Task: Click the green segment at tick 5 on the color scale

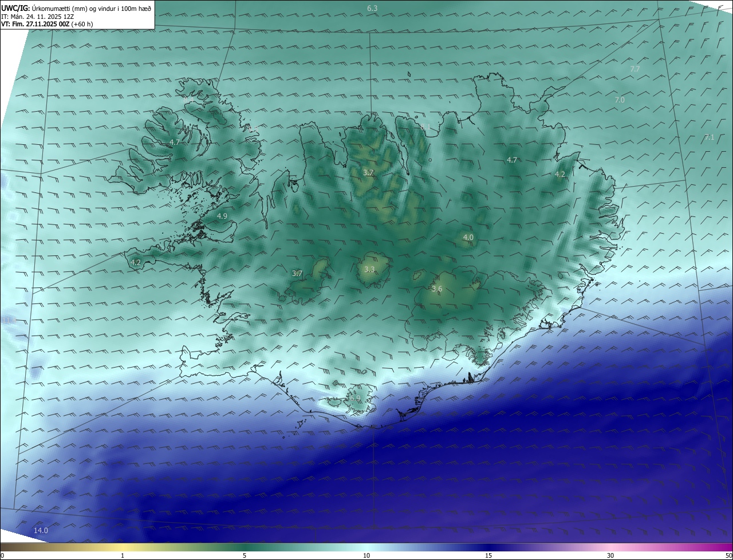Action: pos(245,547)
